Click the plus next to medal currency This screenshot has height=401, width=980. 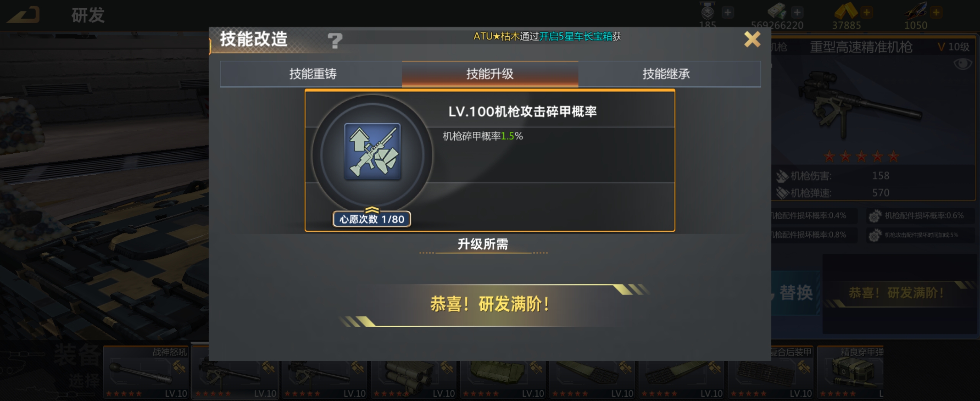tap(728, 12)
